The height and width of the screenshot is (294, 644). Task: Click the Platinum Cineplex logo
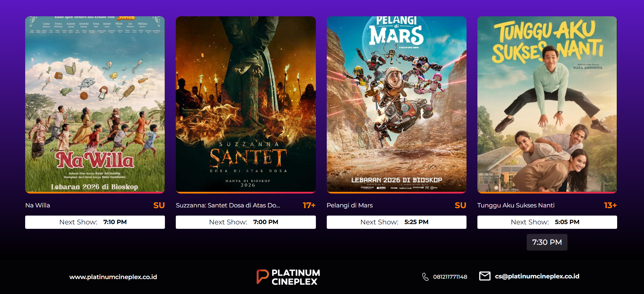pyautogui.click(x=288, y=277)
